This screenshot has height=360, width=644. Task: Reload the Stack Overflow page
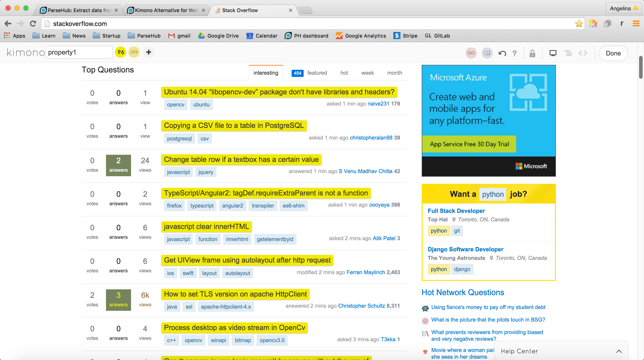point(33,23)
